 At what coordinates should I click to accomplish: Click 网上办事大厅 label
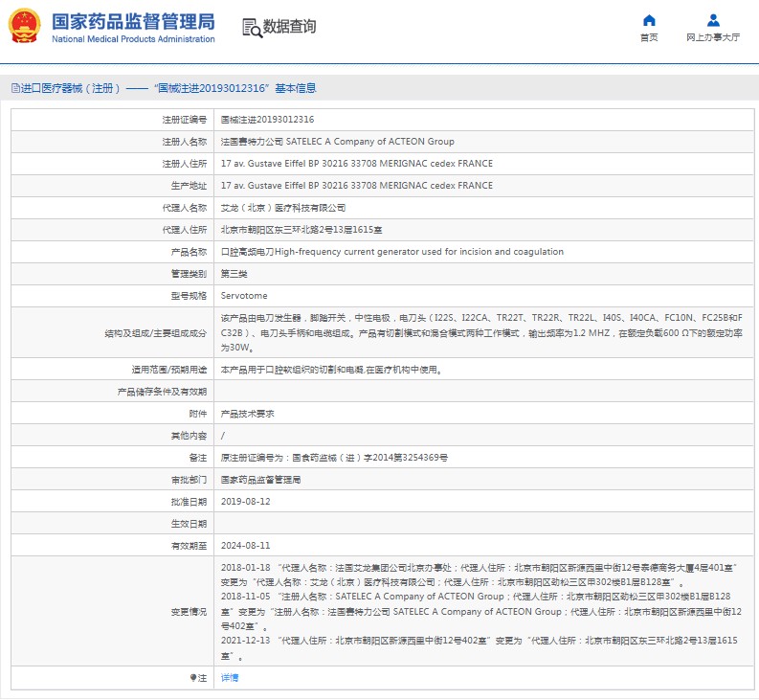713,37
